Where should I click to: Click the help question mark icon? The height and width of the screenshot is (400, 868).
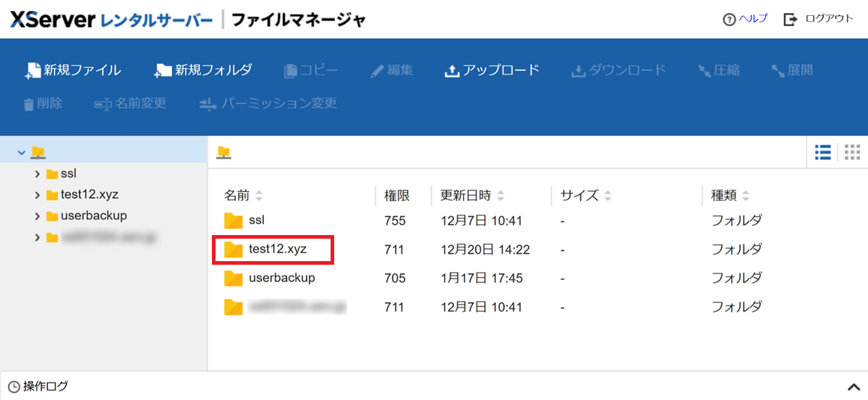pyautogui.click(x=729, y=20)
